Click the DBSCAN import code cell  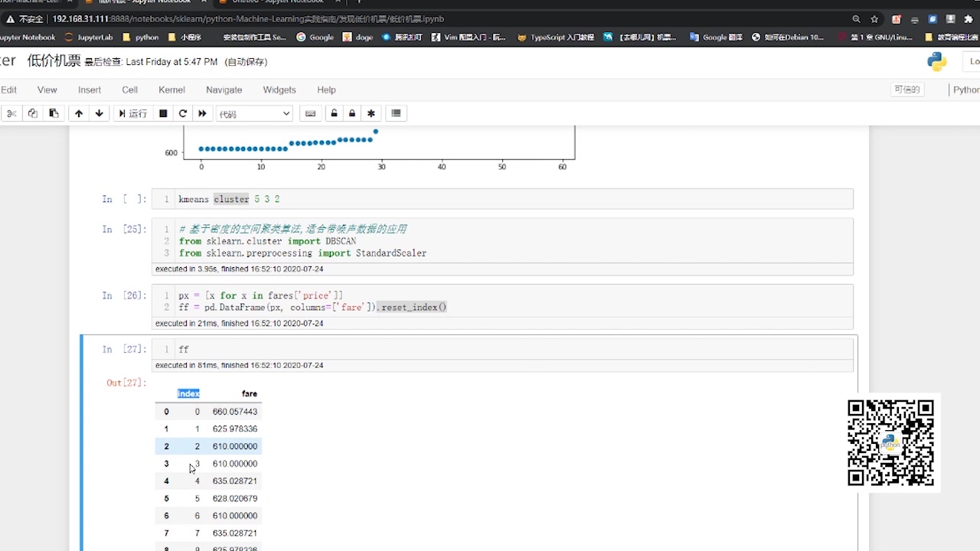[x=502, y=241]
